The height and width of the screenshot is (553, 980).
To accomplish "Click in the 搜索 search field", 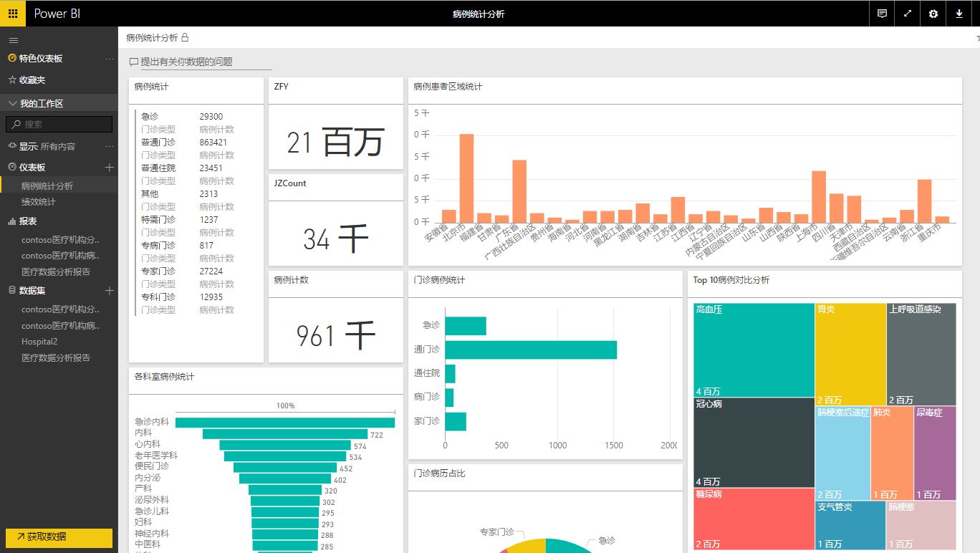I will (x=59, y=124).
